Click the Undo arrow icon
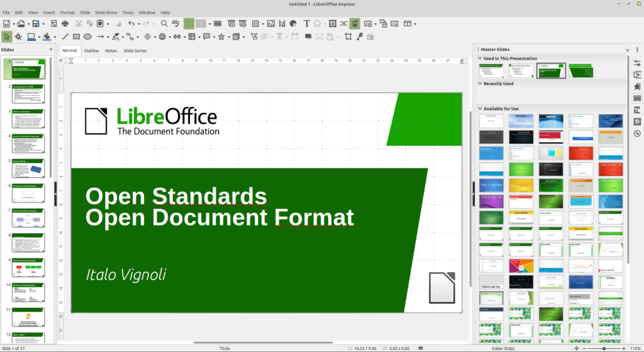The height and width of the screenshot is (352, 644). coord(131,24)
